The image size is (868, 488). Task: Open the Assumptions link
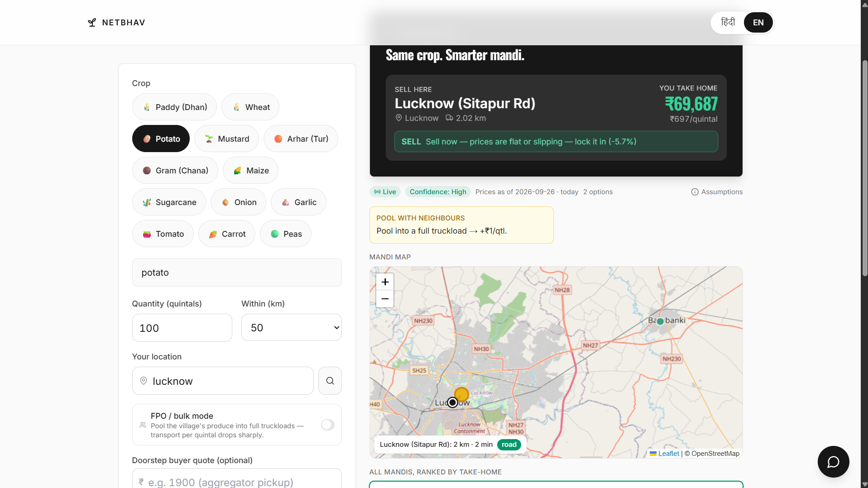coord(717,192)
